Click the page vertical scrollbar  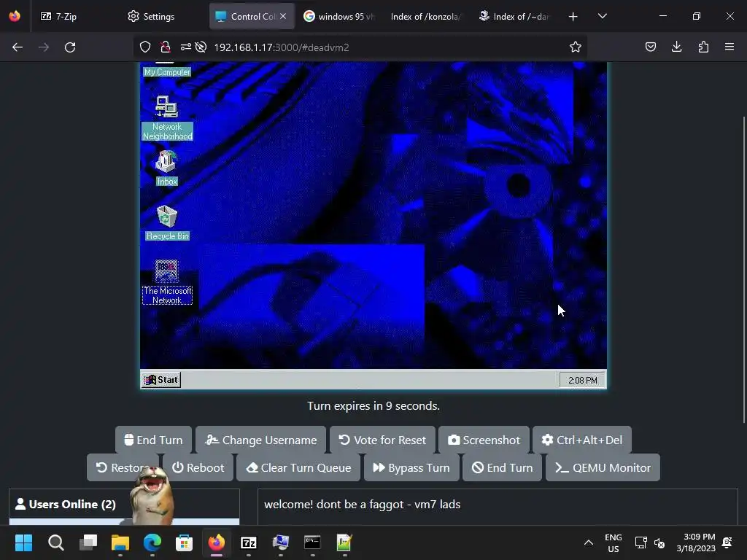click(743, 270)
